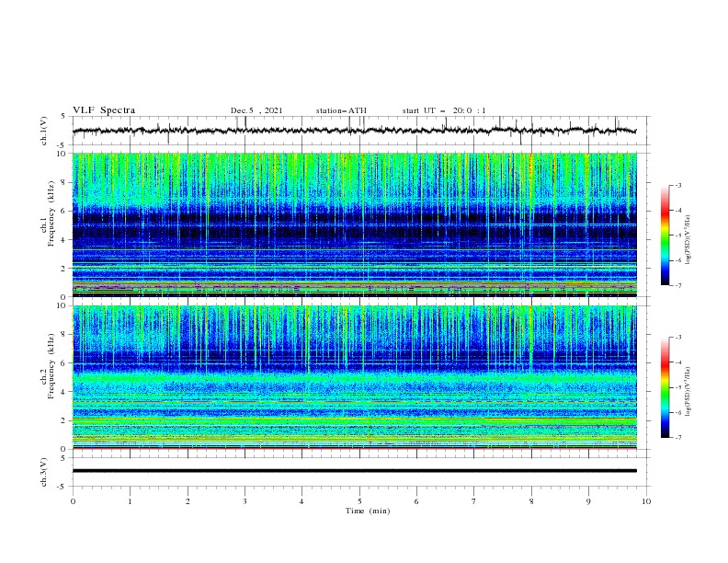Screen dimensions: 728x563
Task: Click the "-7" tick of the ch.2 colorbar
Action: click(678, 438)
